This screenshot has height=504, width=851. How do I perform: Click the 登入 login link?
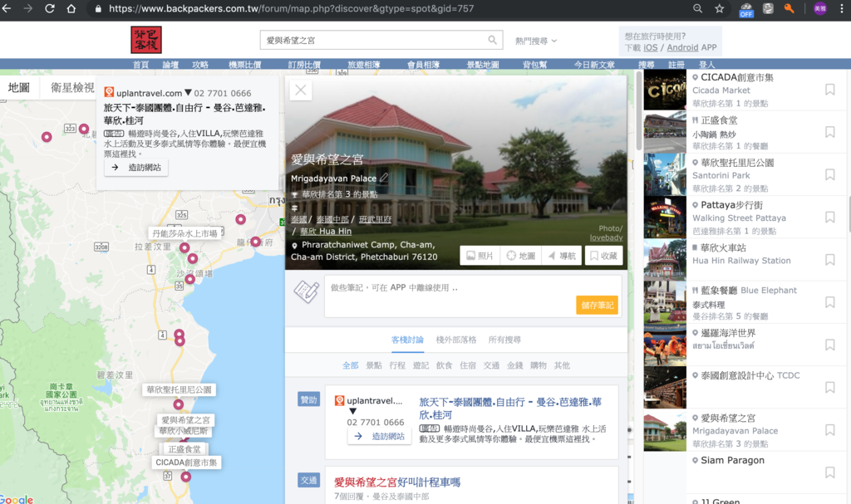[706, 65]
